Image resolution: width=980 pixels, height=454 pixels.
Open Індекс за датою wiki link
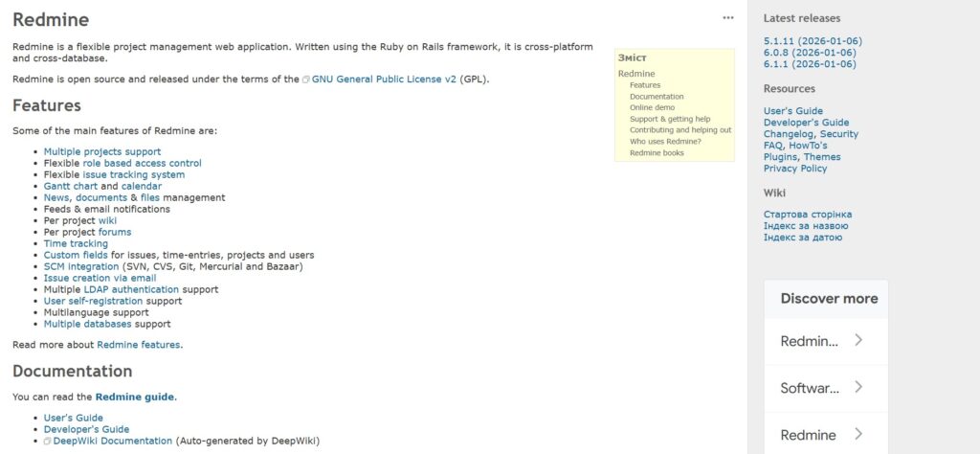[x=803, y=237]
